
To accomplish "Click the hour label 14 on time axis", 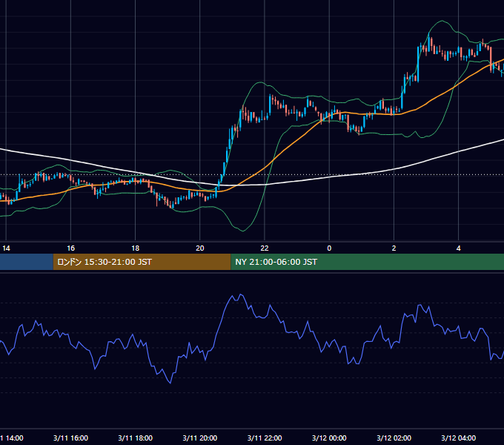I will click(x=6, y=248).
